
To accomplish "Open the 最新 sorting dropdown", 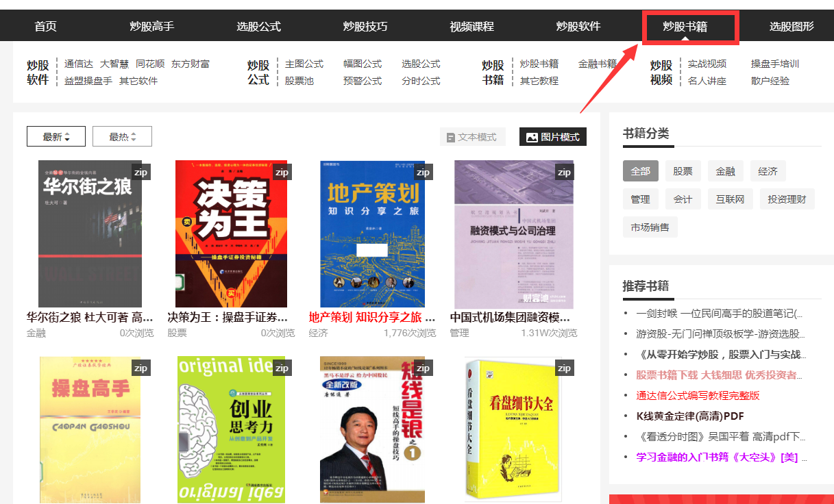I will [56, 136].
